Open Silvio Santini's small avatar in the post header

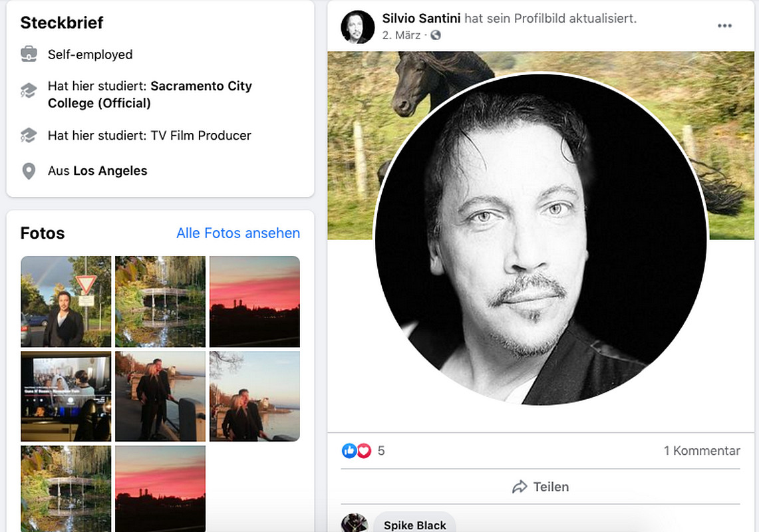(358, 27)
